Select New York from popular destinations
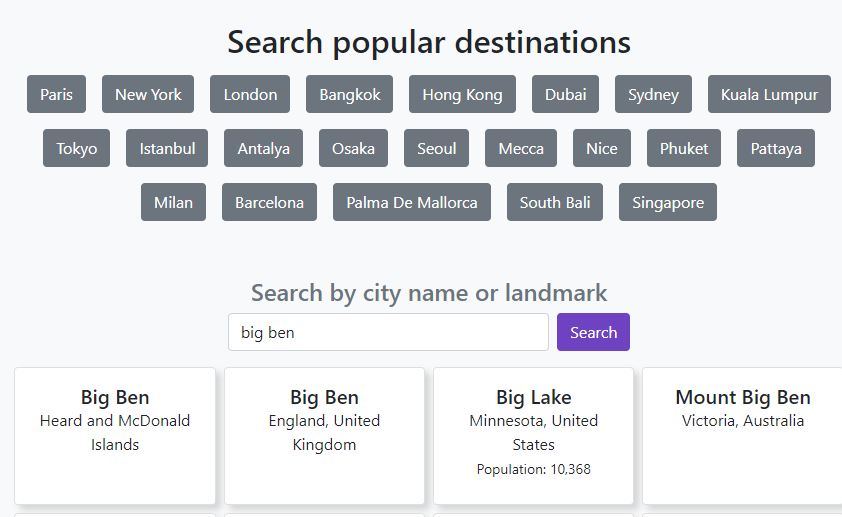The width and height of the screenshot is (842, 517). tap(148, 94)
